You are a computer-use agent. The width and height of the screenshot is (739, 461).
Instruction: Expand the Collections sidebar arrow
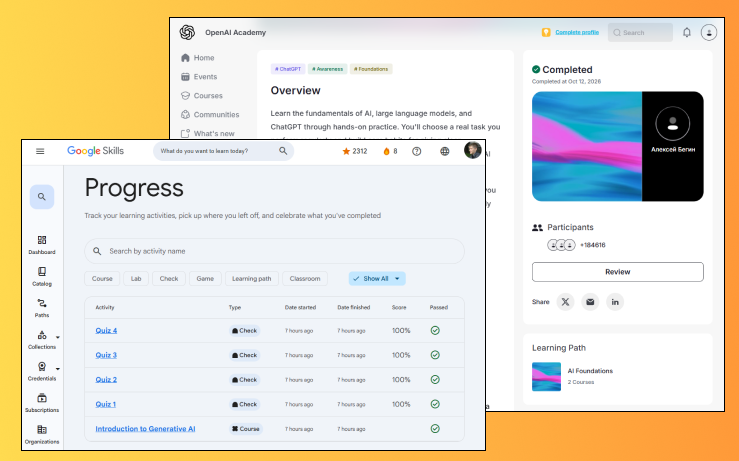(57, 337)
